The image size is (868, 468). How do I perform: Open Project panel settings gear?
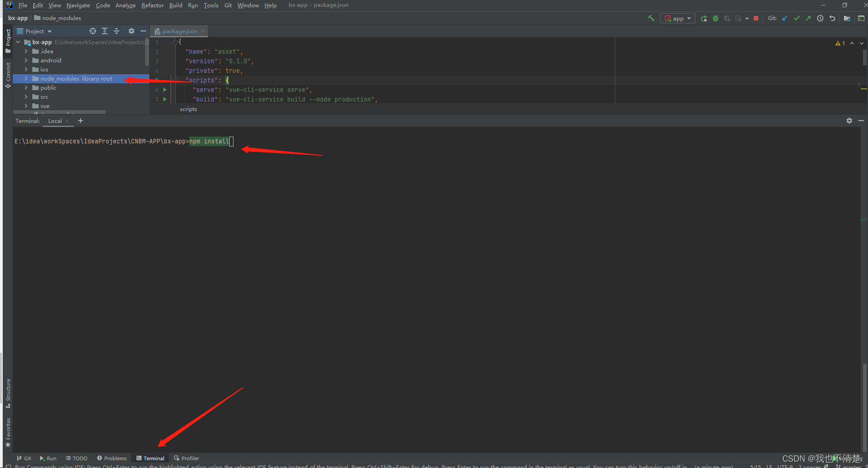click(131, 31)
